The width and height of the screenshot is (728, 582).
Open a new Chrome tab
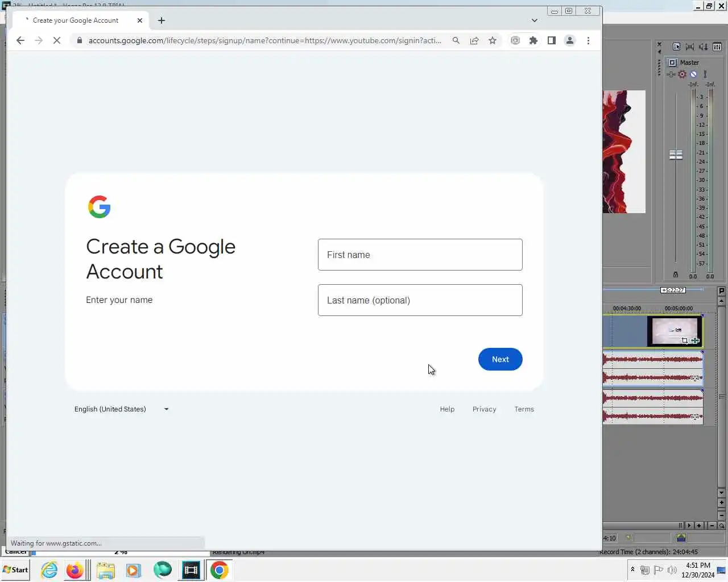point(162,20)
